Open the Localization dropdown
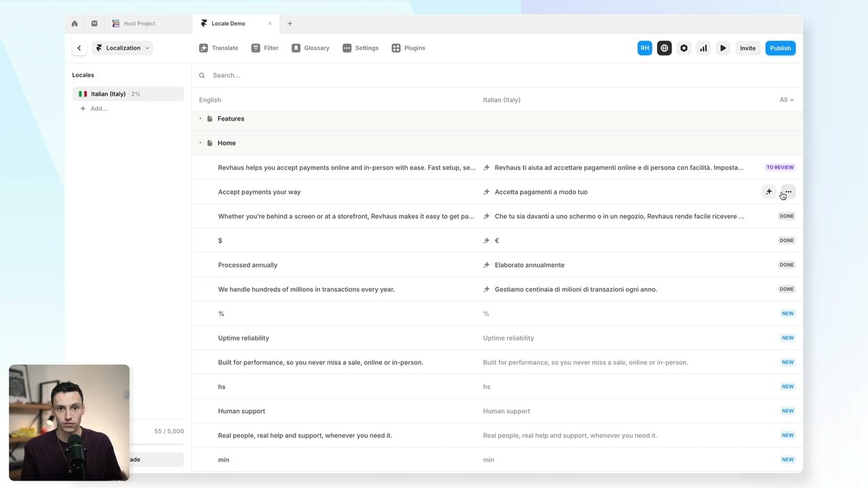This screenshot has width=868, height=488. click(x=123, y=48)
